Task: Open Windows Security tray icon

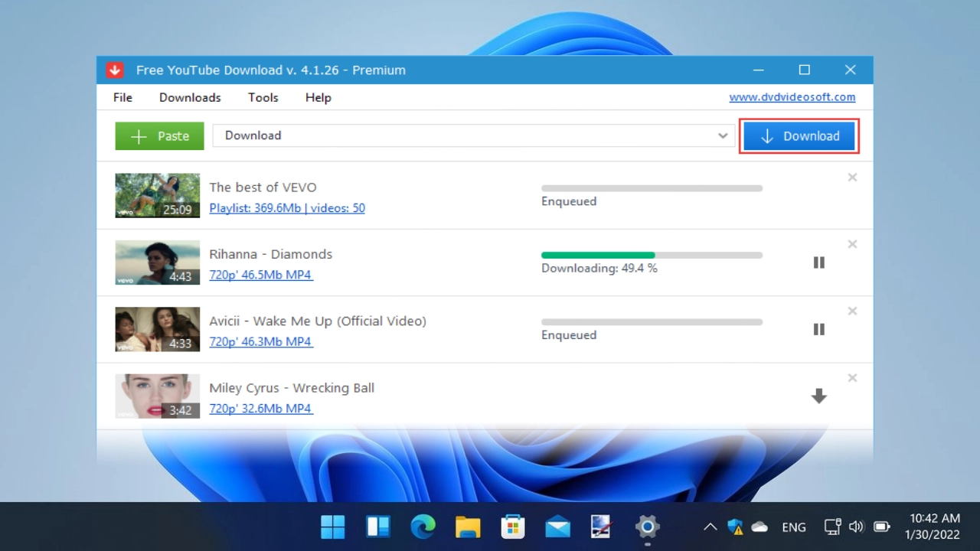Action: (x=735, y=527)
